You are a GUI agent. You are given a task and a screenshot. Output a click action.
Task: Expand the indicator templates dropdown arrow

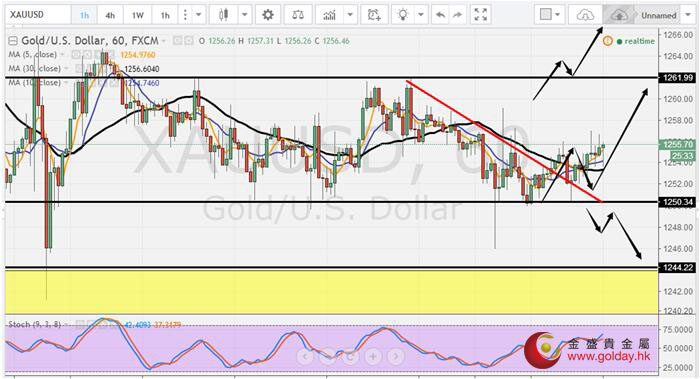tap(350, 15)
